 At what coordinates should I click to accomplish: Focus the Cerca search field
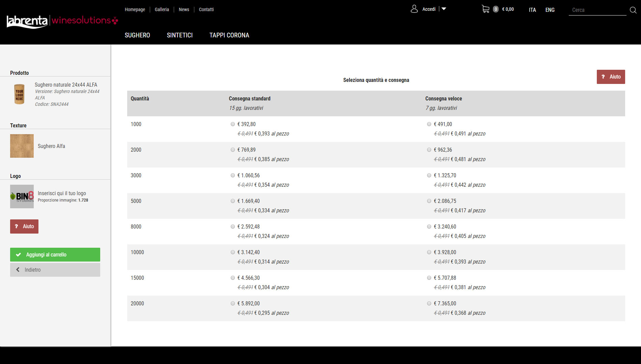[597, 10]
